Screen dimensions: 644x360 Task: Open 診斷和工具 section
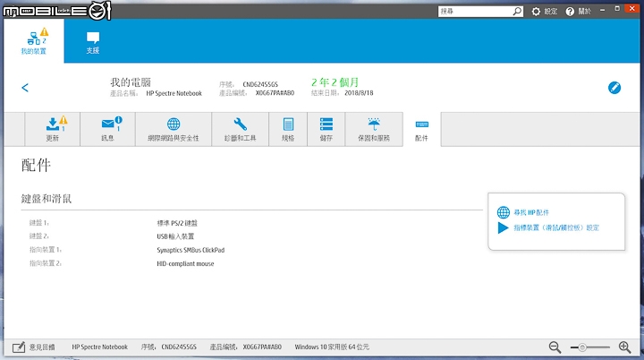click(241, 129)
